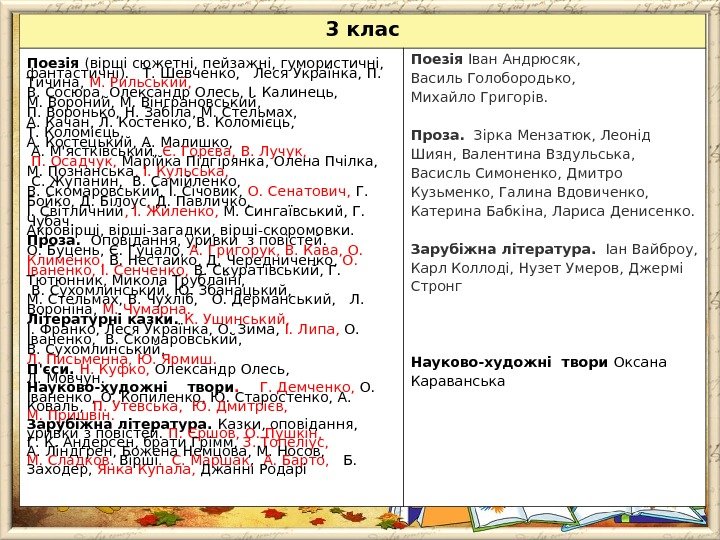Click red name "К. Ушинський"

point(236,319)
